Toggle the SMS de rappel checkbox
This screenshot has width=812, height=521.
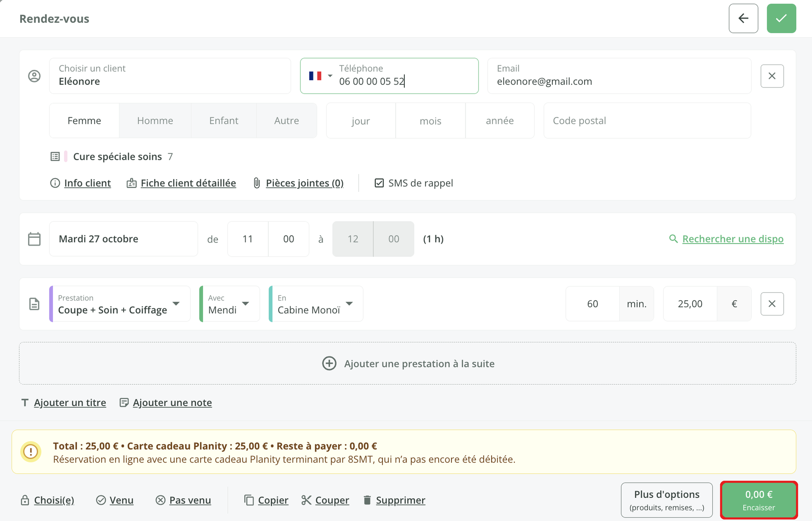pos(379,183)
